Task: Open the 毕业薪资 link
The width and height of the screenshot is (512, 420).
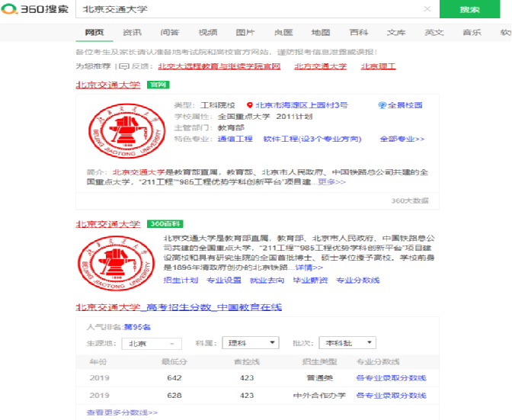Action: (310, 281)
